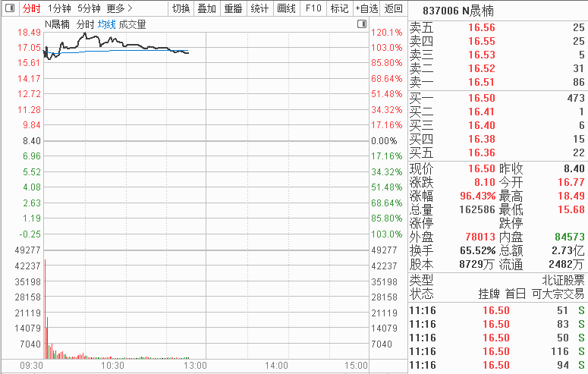Screen dimensions: 588x374
Task: Click the 标记 mark button
Action: (x=340, y=8)
